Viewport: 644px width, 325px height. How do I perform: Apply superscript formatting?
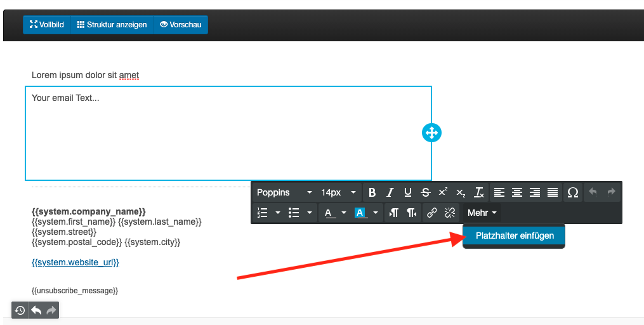(x=443, y=192)
